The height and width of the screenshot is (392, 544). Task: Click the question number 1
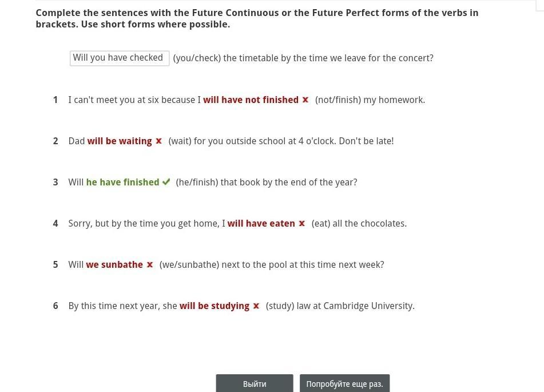[x=55, y=100]
